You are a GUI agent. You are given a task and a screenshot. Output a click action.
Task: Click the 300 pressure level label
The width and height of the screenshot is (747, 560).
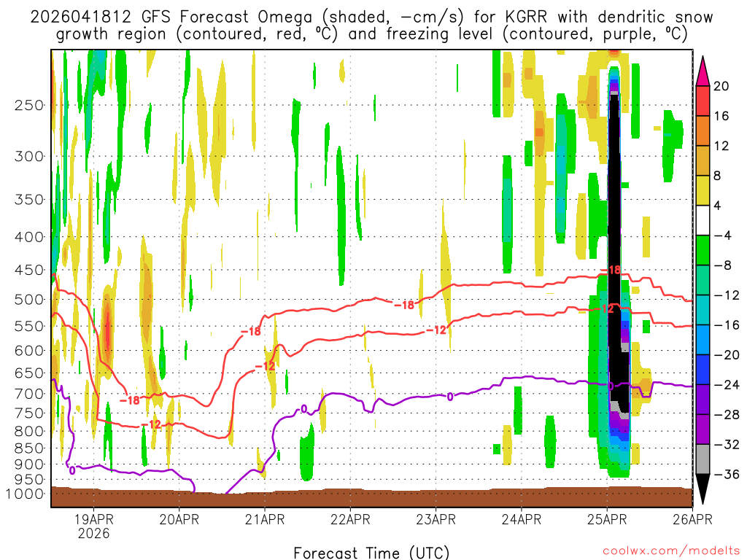tap(29, 156)
